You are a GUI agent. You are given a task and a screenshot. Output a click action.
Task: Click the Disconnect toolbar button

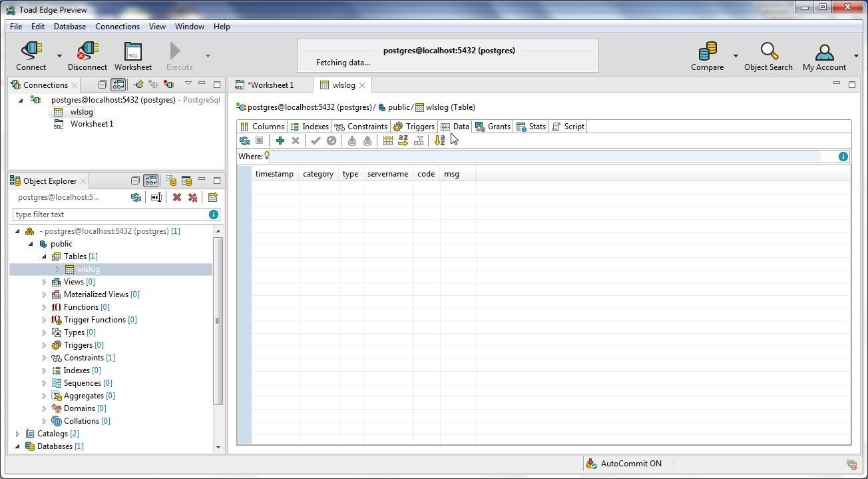click(87, 56)
